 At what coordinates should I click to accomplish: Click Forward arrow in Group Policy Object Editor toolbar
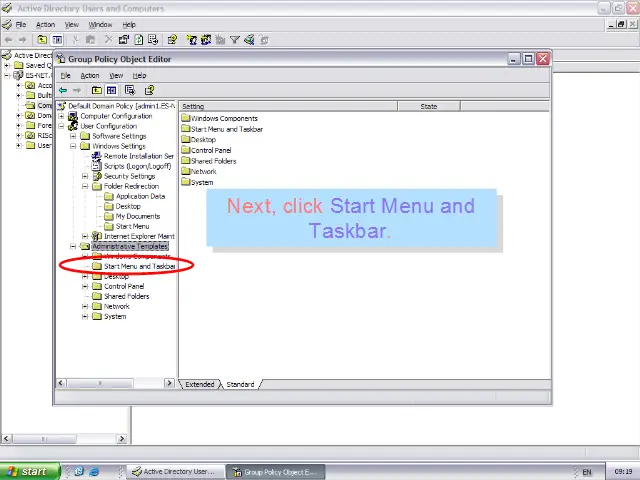click(x=77, y=90)
